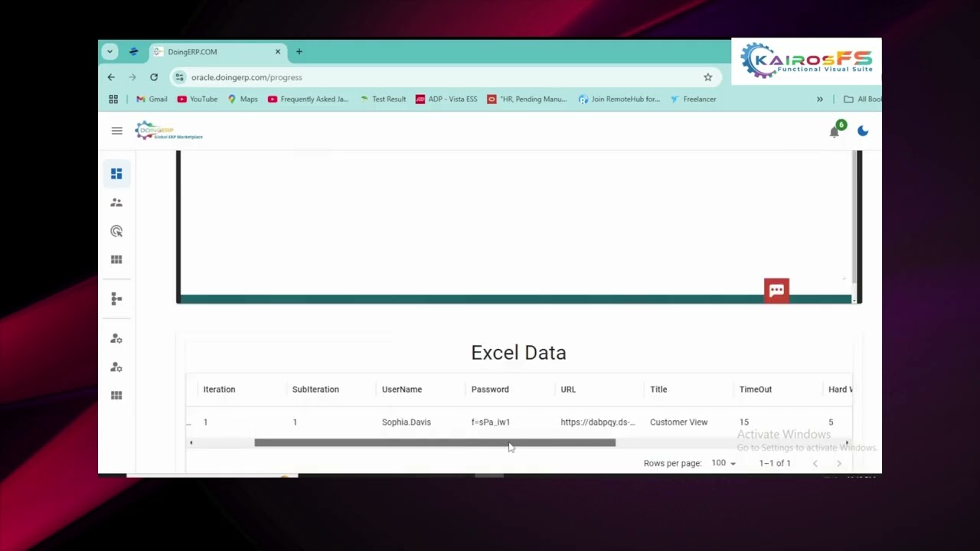Click the SubIteration column header
Viewport: 980px width, 551px height.
click(x=315, y=390)
